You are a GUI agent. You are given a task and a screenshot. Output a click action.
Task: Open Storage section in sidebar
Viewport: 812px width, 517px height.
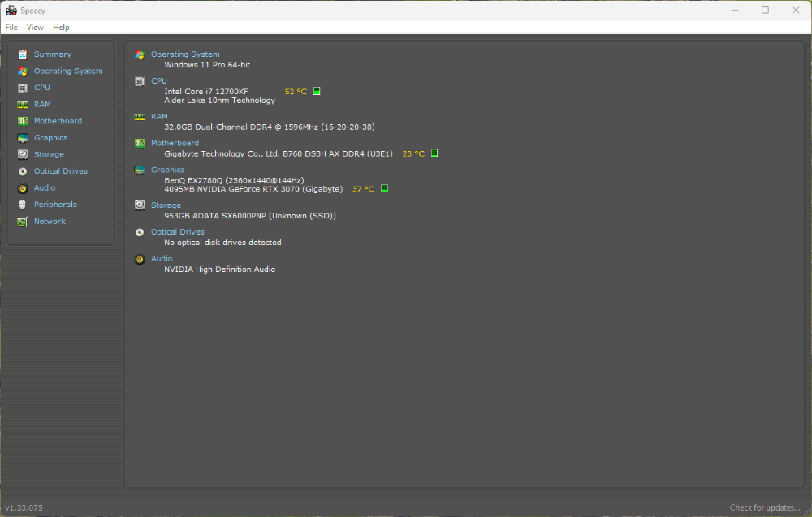49,154
